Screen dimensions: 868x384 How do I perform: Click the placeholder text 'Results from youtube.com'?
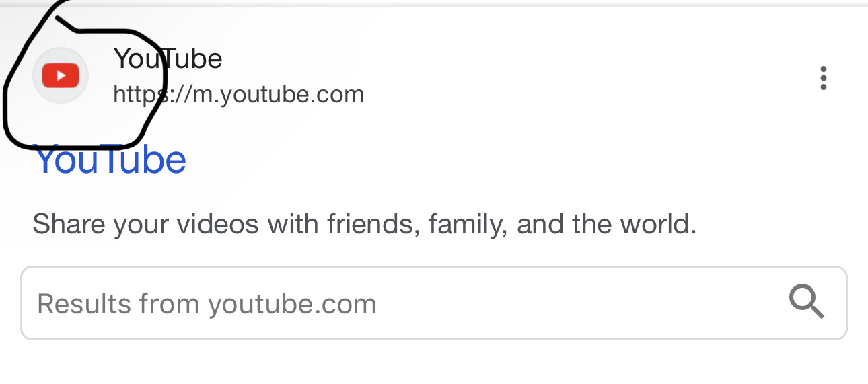click(207, 304)
